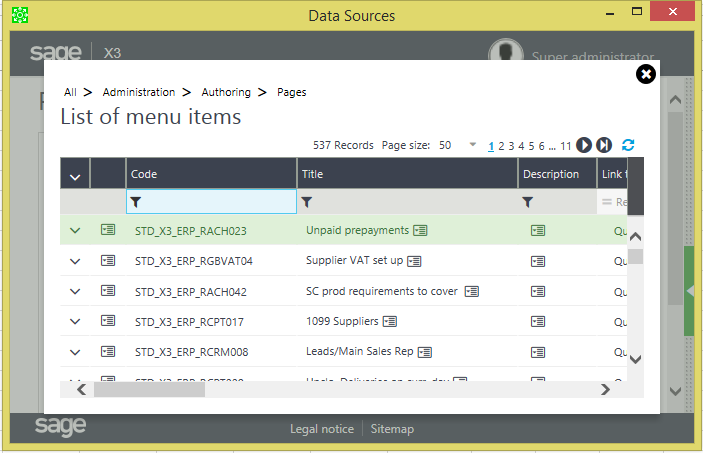Open Sitemap footer link
This screenshot has height=453, width=703.
(392, 429)
